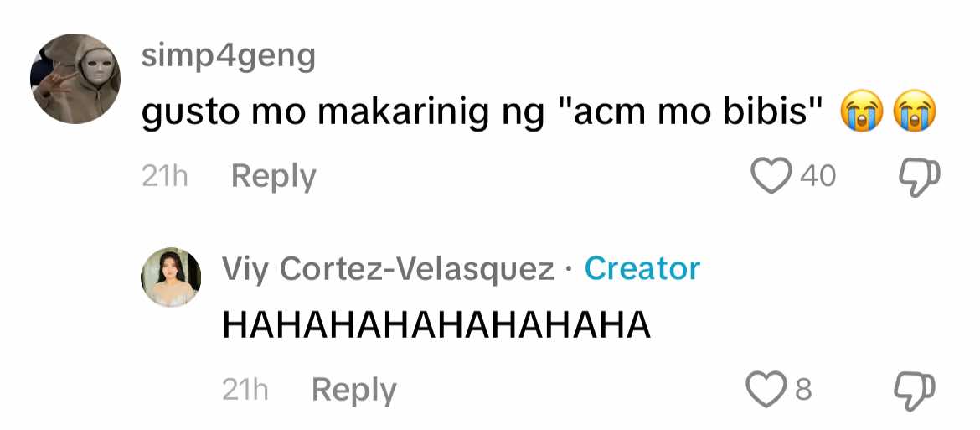The image size is (980, 430).
Task: Reply to Viy Cortez-Velasquez's HAHAHA comment
Action: [x=353, y=391]
